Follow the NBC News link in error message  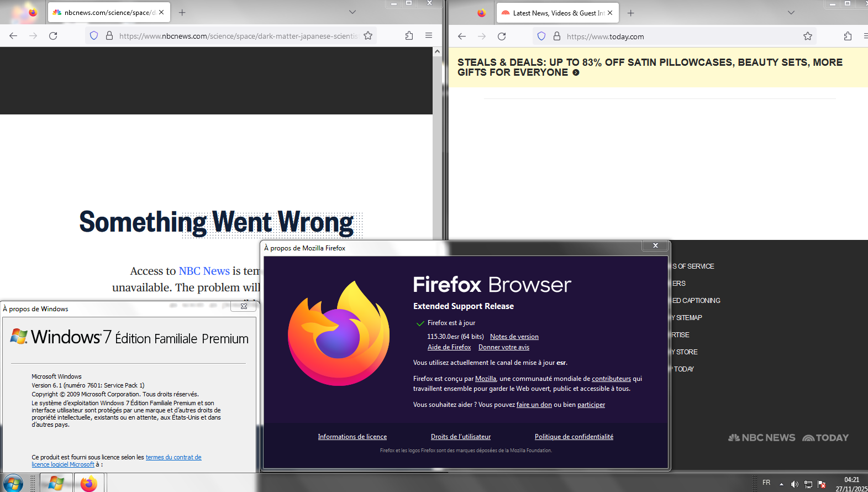pyautogui.click(x=204, y=271)
